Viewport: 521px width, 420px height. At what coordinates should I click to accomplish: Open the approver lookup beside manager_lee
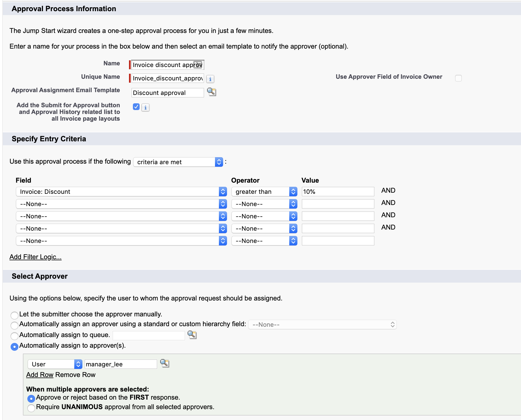coord(165,363)
